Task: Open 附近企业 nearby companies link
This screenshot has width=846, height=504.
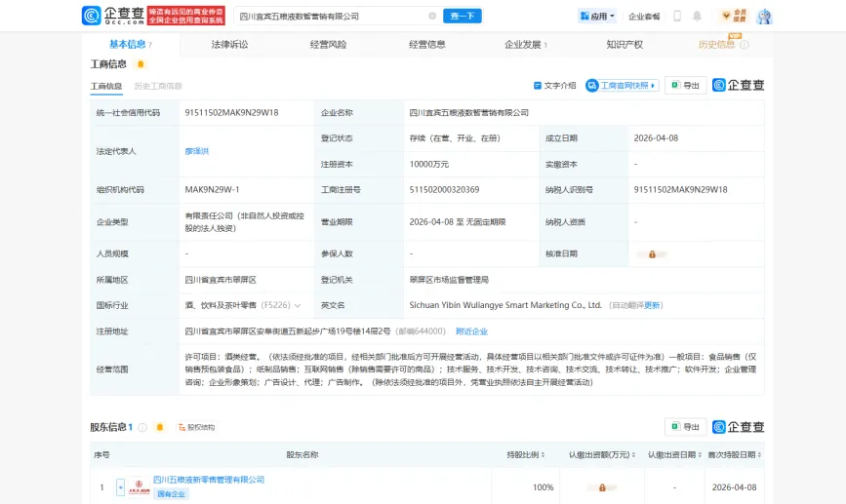Action: (471, 331)
